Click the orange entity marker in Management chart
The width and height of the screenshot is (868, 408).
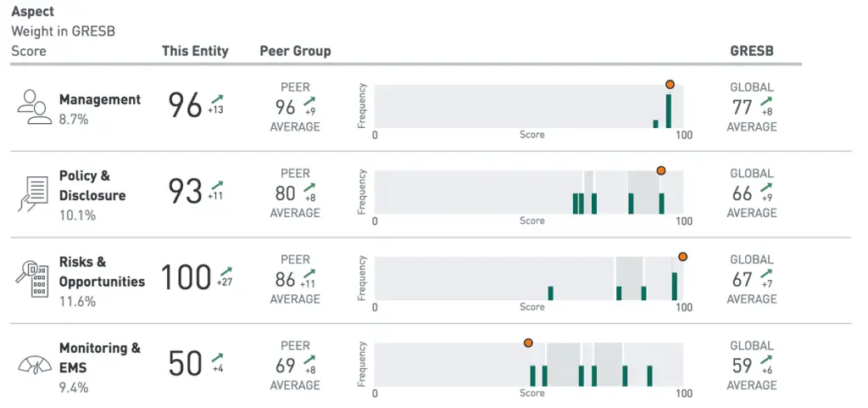click(x=670, y=85)
